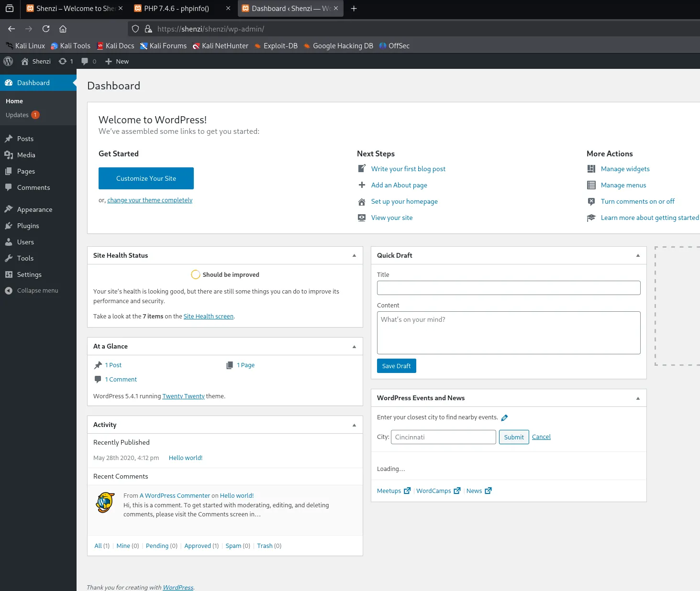Open the 1 Comment link in At a Glance
Viewport: 700px width, 591px height.
tap(121, 380)
